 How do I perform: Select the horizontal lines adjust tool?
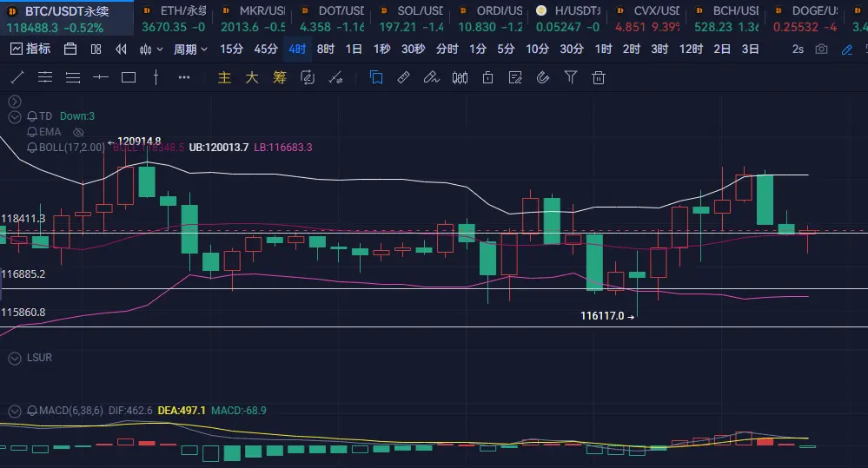(x=45, y=77)
